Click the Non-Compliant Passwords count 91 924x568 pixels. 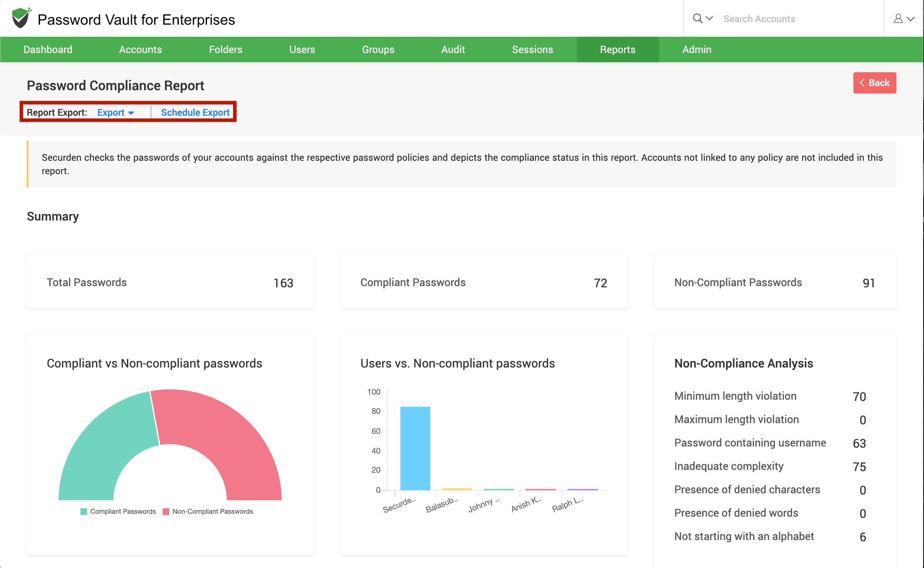tap(868, 283)
